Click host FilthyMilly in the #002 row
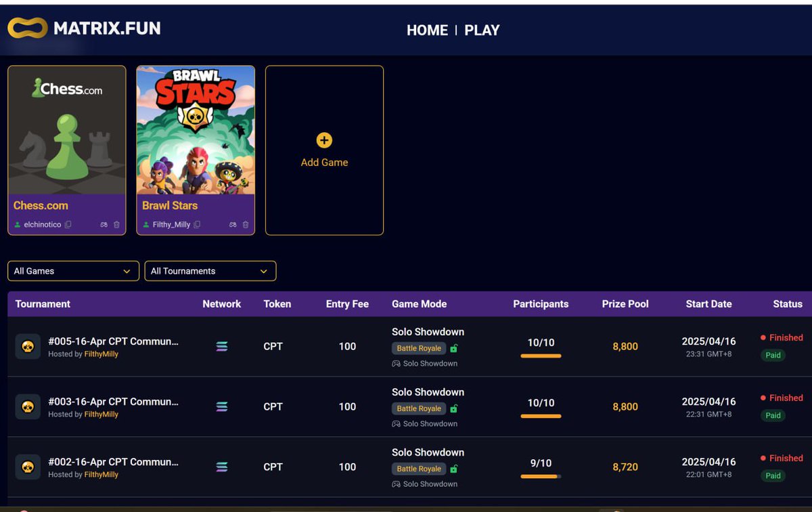 101,475
